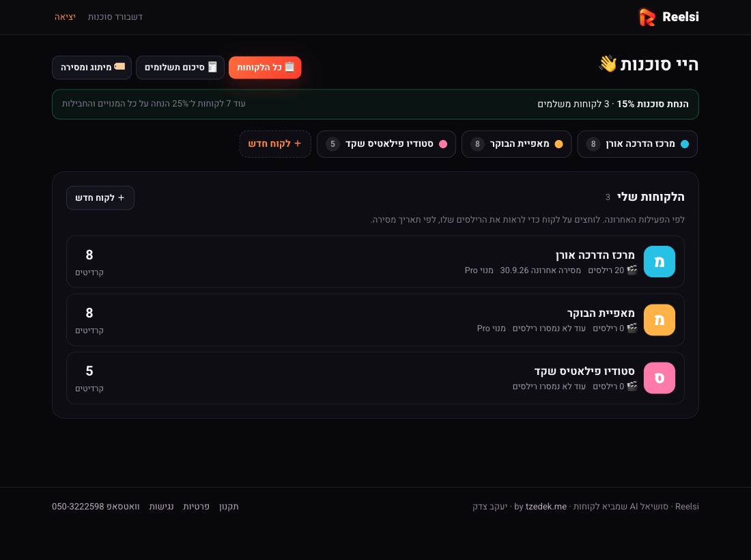Select the מאפיית הבוקר client chip
Viewport: 751px width, 560px height.
(x=516, y=144)
